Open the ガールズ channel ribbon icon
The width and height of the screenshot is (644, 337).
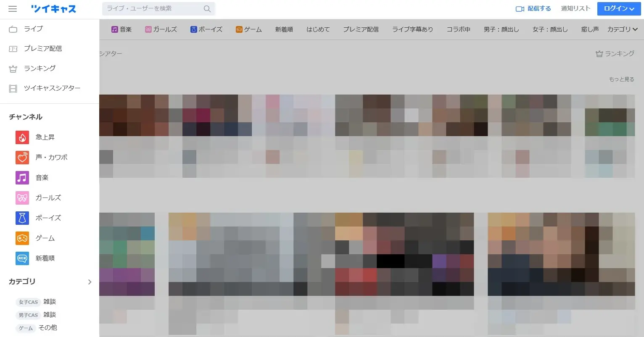(x=22, y=197)
